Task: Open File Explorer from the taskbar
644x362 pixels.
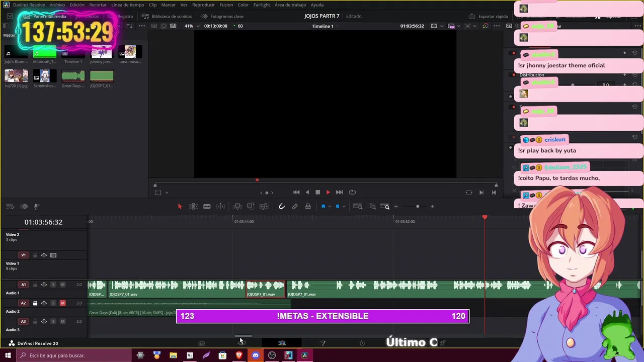Action: click(173, 355)
